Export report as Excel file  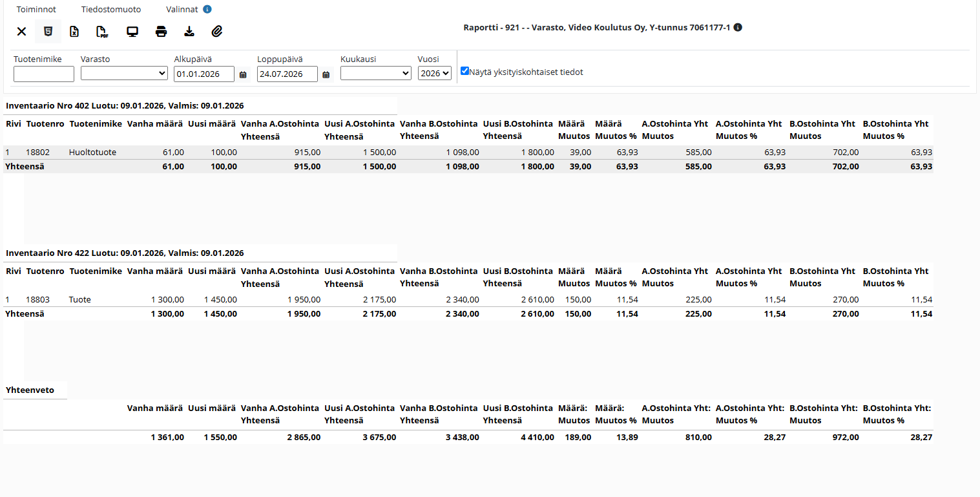(74, 32)
